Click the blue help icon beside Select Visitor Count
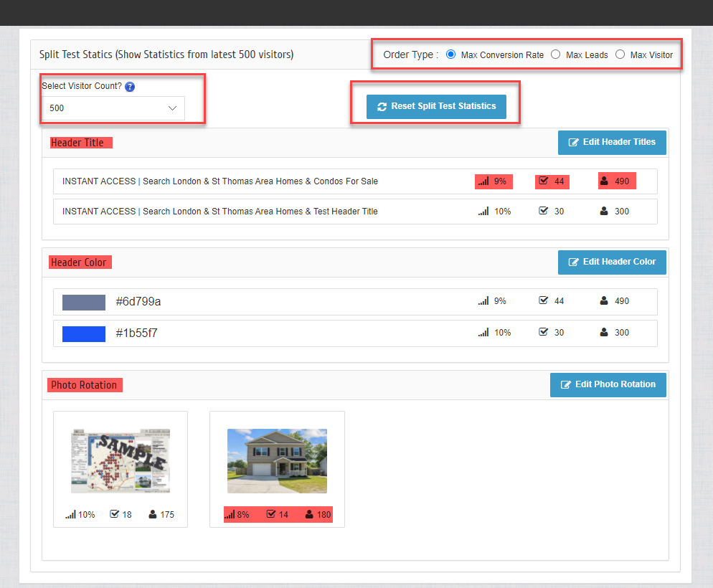This screenshot has width=713, height=588. 130,87
